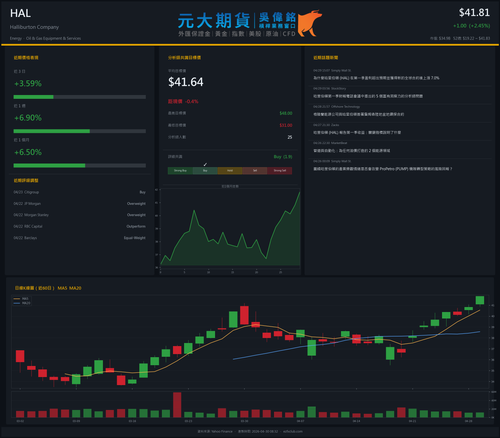
Task: Click the +6.50% progress bar
Action: pos(80,166)
